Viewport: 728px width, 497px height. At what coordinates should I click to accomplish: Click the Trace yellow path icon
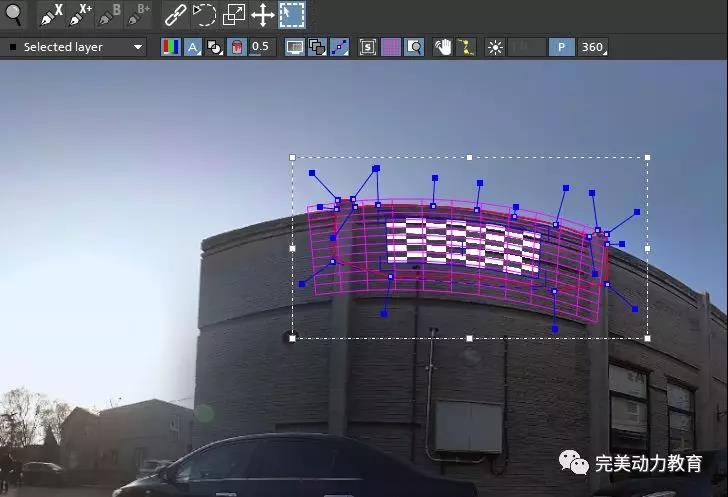click(466, 47)
